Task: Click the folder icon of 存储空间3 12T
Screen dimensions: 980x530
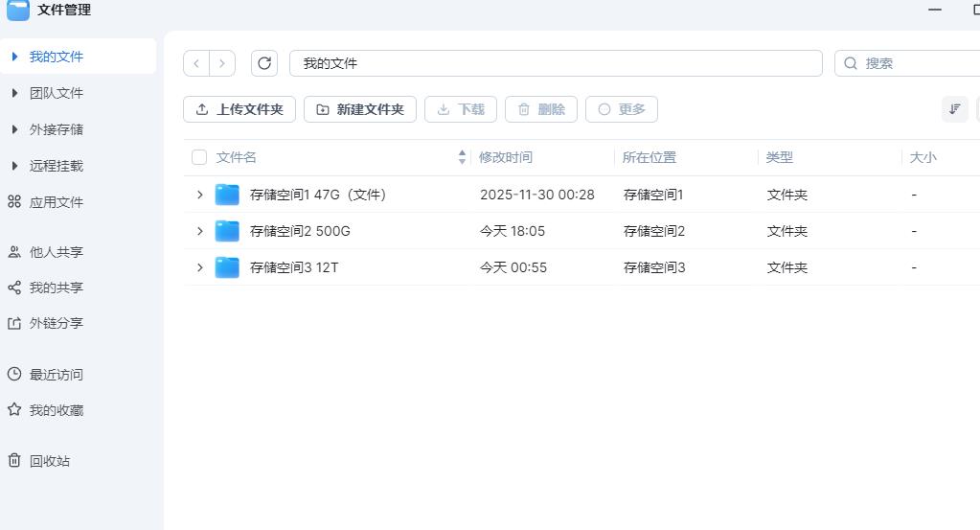Action: pyautogui.click(x=227, y=266)
